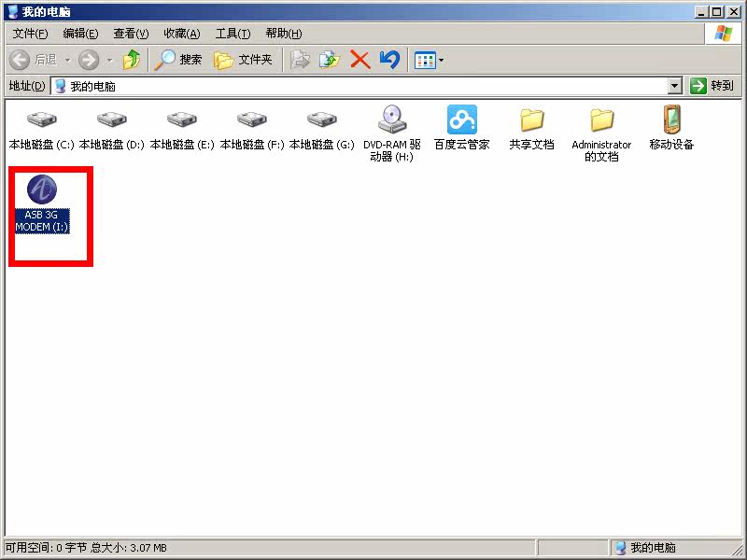Image resolution: width=747 pixels, height=560 pixels.
Task: Open the 文件(F) menu
Action: [30, 34]
